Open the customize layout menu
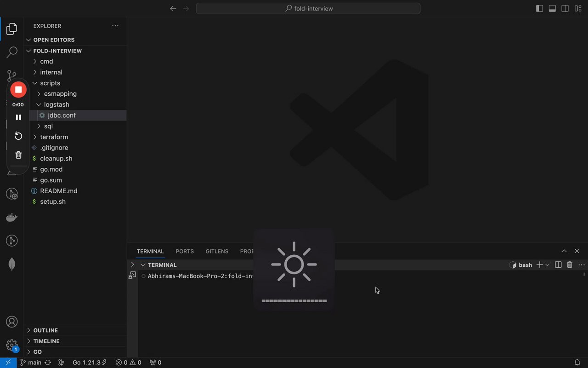 (x=578, y=8)
